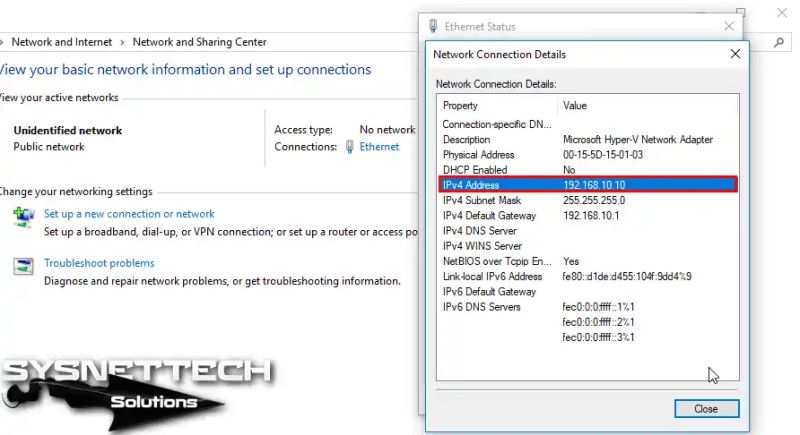
Task: Select the Link-local IPv6 Address row
Action: (x=588, y=276)
